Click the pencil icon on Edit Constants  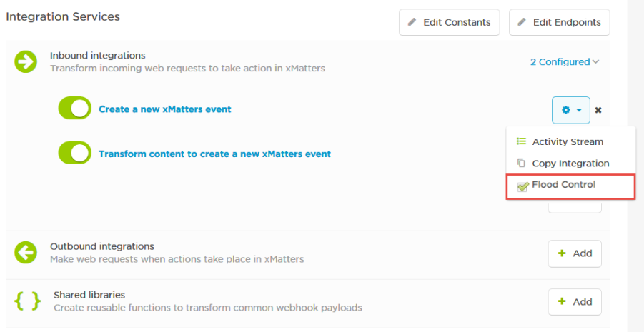[412, 22]
